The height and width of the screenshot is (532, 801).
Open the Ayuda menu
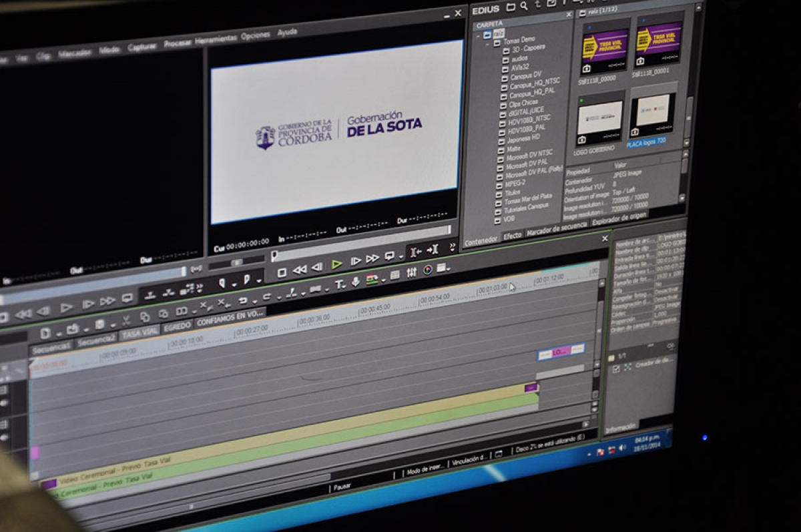click(287, 32)
